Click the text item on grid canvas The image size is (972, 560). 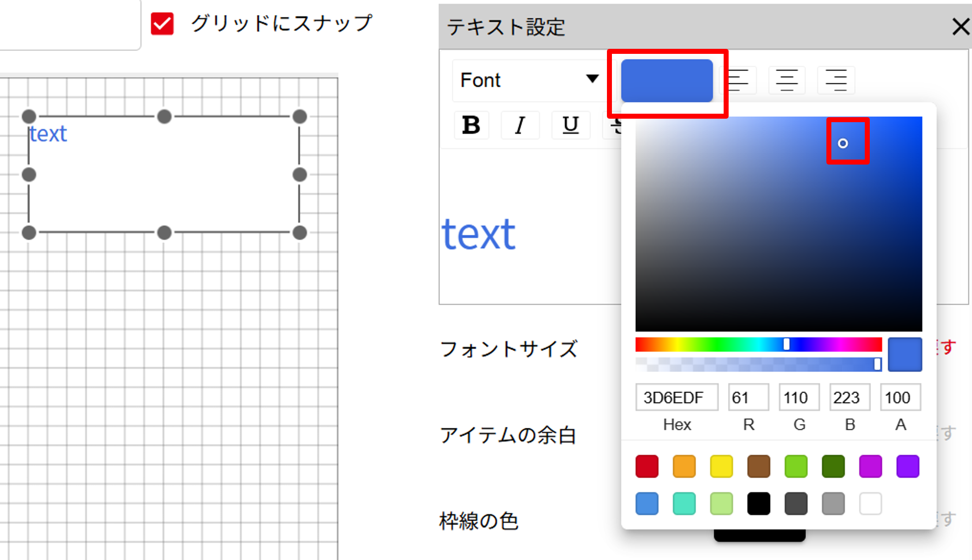[x=48, y=134]
